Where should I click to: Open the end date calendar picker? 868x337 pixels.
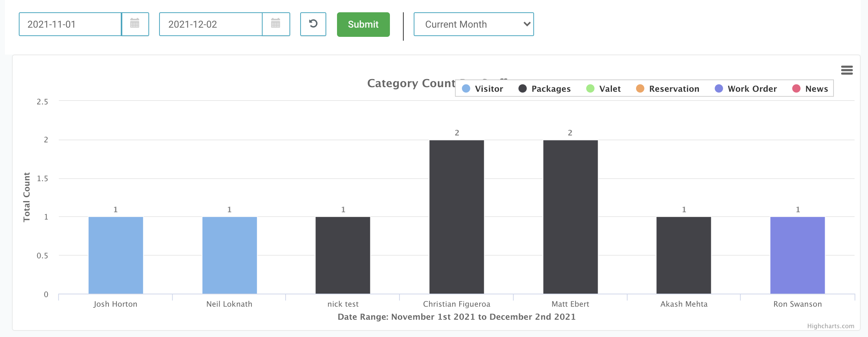tap(276, 24)
